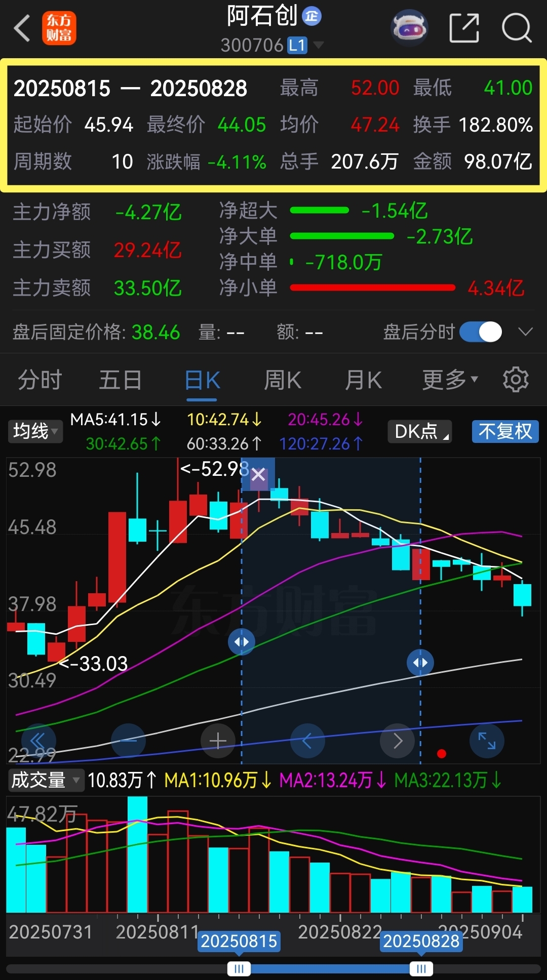Tap the bottom right slider thumb

pos(421,969)
